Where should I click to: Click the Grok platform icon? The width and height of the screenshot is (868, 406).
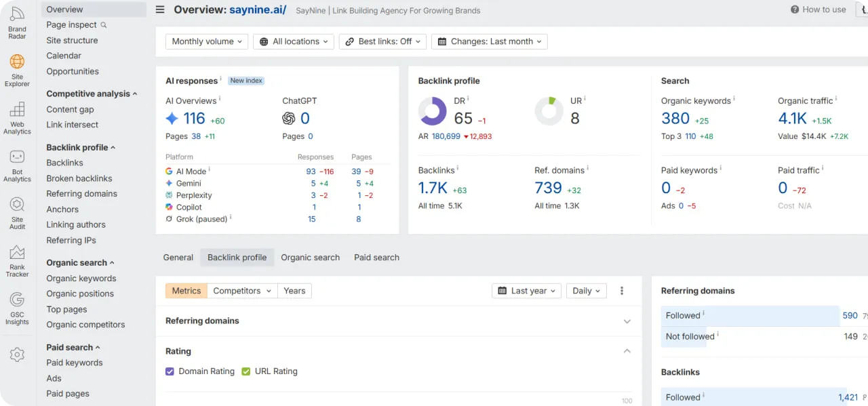[169, 219]
